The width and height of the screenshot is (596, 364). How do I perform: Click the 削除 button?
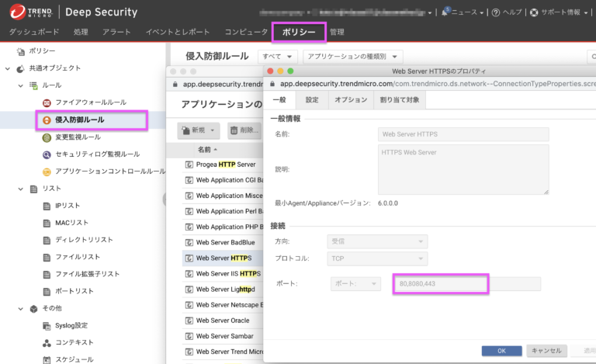click(x=244, y=130)
